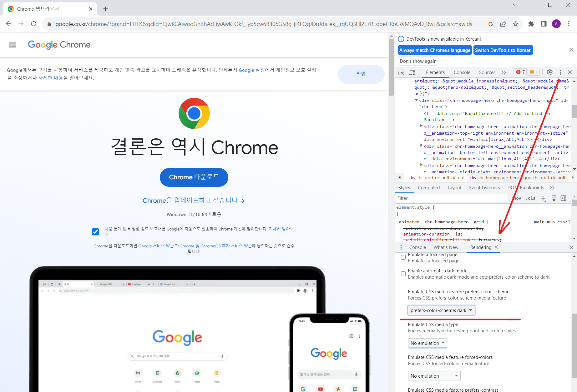Screen dimensions: 577x392
Task: Activate the inspect element picker
Action: (x=401, y=72)
